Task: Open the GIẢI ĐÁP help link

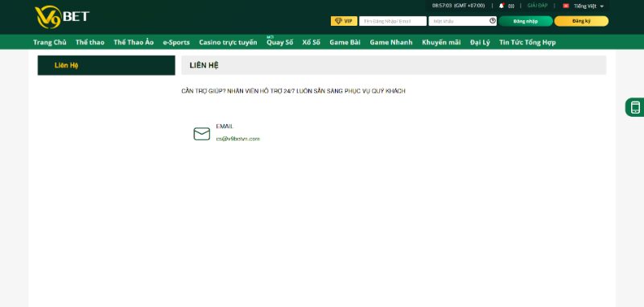Action: point(537,6)
